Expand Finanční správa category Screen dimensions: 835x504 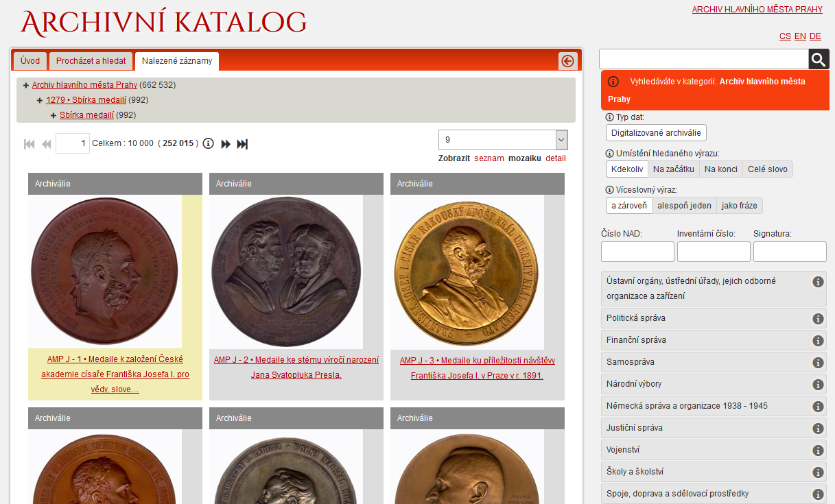714,341
